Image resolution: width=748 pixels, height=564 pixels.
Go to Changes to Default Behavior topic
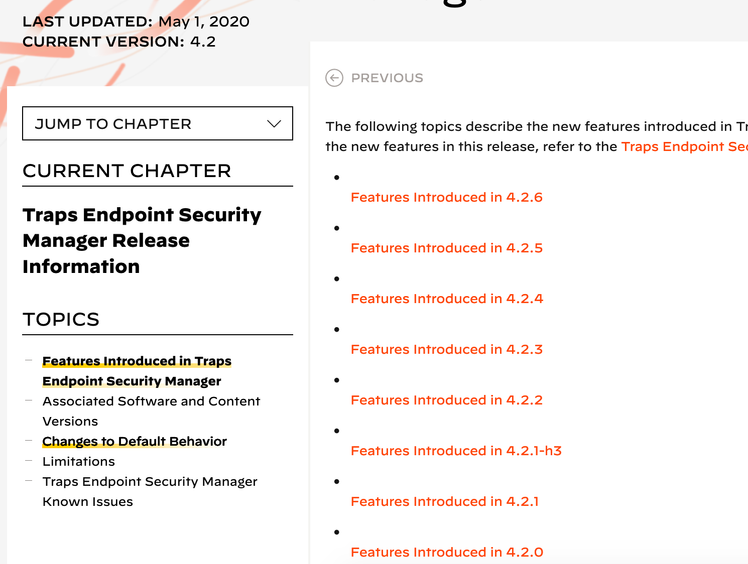click(x=134, y=441)
